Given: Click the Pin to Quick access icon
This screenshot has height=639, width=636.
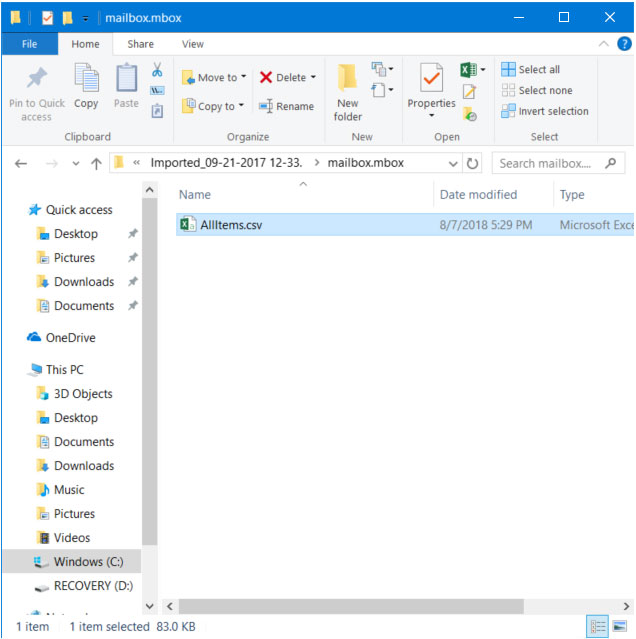Looking at the screenshot, I should click(x=37, y=77).
